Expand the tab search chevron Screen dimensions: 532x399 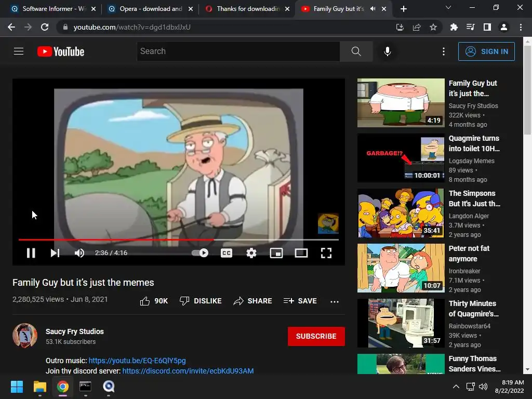[x=448, y=7]
